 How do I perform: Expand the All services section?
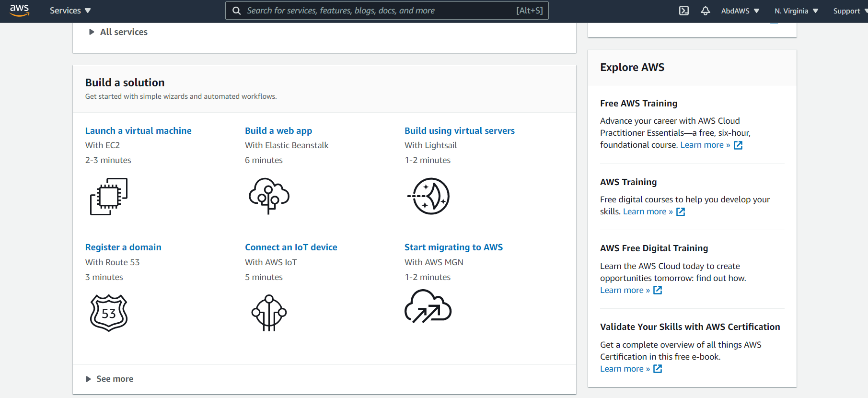coord(118,32)
